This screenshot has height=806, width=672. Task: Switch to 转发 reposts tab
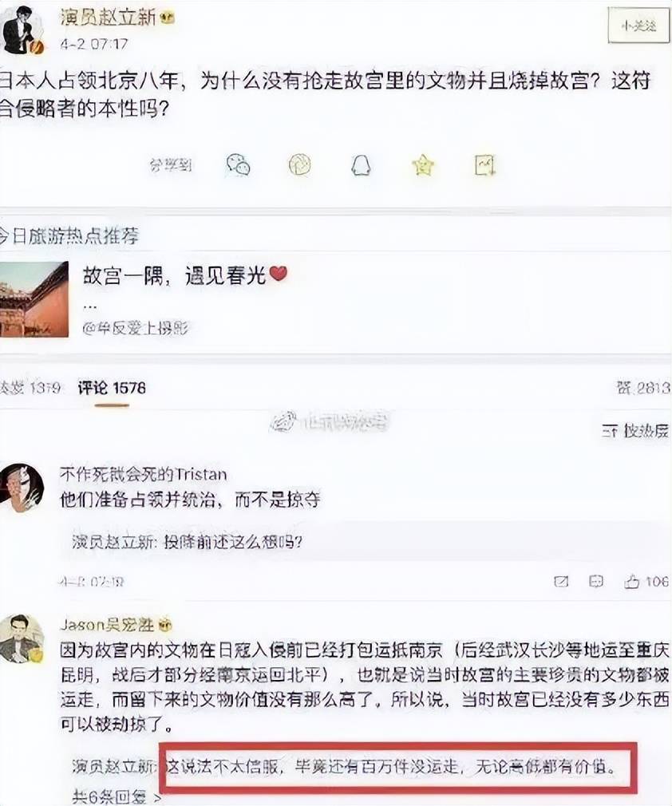[30, 388]
